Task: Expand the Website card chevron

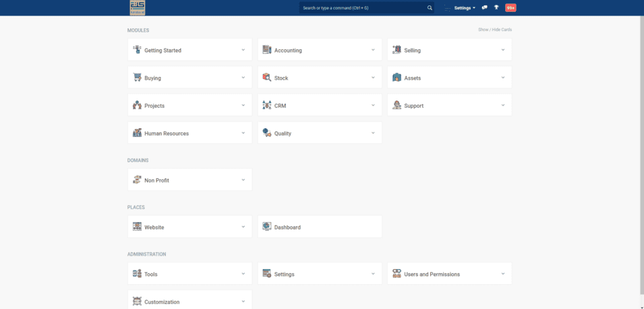Action: click(243, 227)
